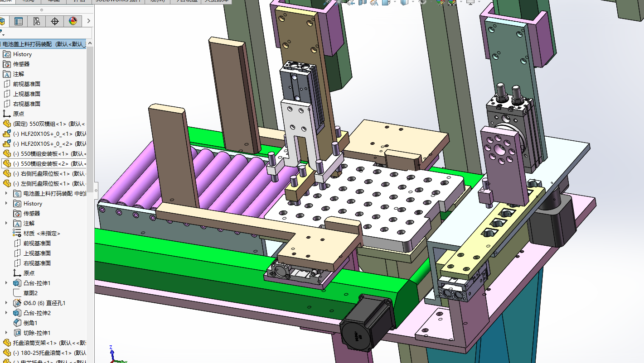Select component 550模组安装板<2>
644x363 pixels.
(44, 163)
